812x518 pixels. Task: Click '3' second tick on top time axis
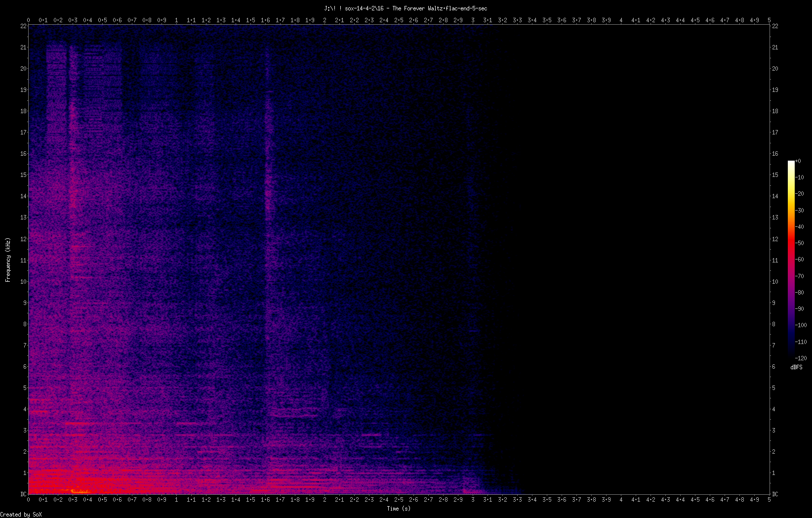coord(473,20)
